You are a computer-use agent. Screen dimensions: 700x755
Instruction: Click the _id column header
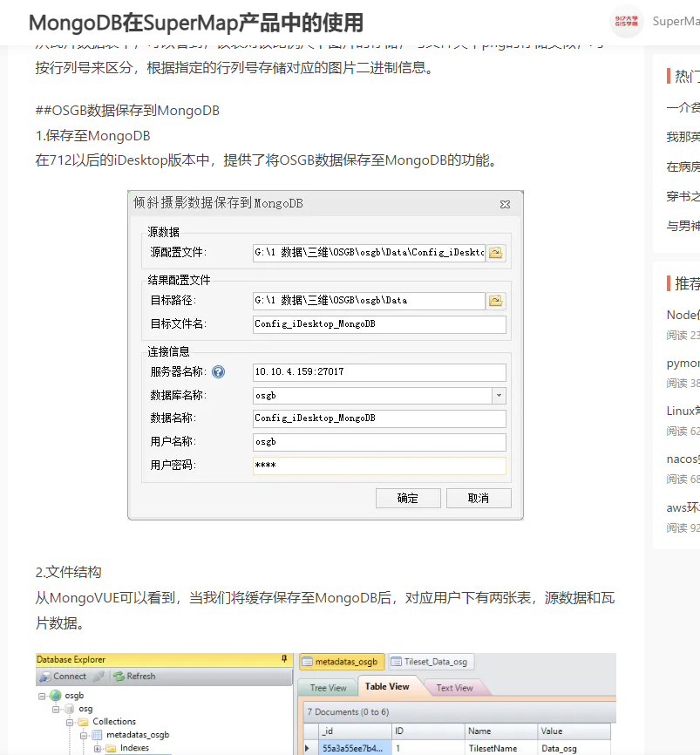tap(355, 731)
